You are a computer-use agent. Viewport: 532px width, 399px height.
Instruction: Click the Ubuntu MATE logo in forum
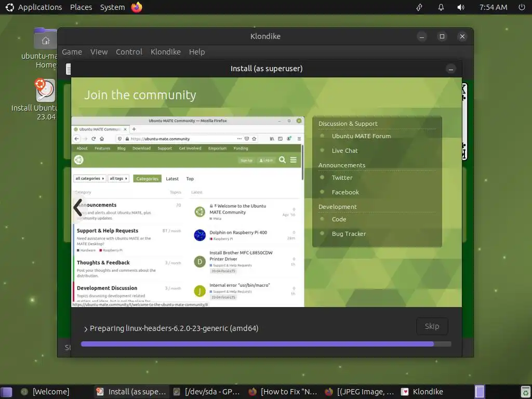[79, 160]
